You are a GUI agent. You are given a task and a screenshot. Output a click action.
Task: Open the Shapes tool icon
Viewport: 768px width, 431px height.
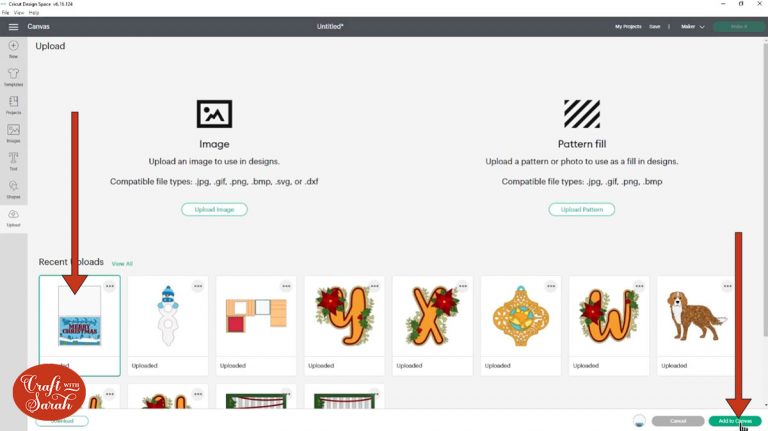(13, 186)
